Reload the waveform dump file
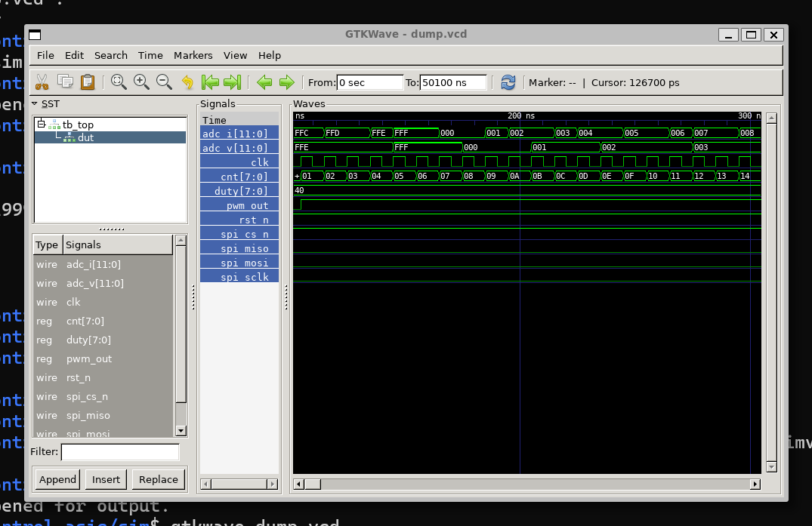This screenshot has height=526, width=812. pos(508,82)
